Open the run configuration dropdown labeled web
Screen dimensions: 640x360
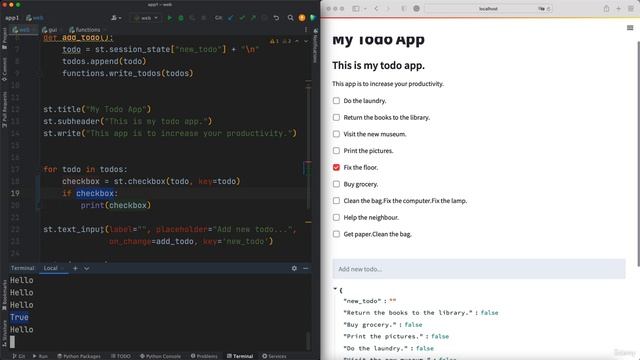tap(146, 18)
